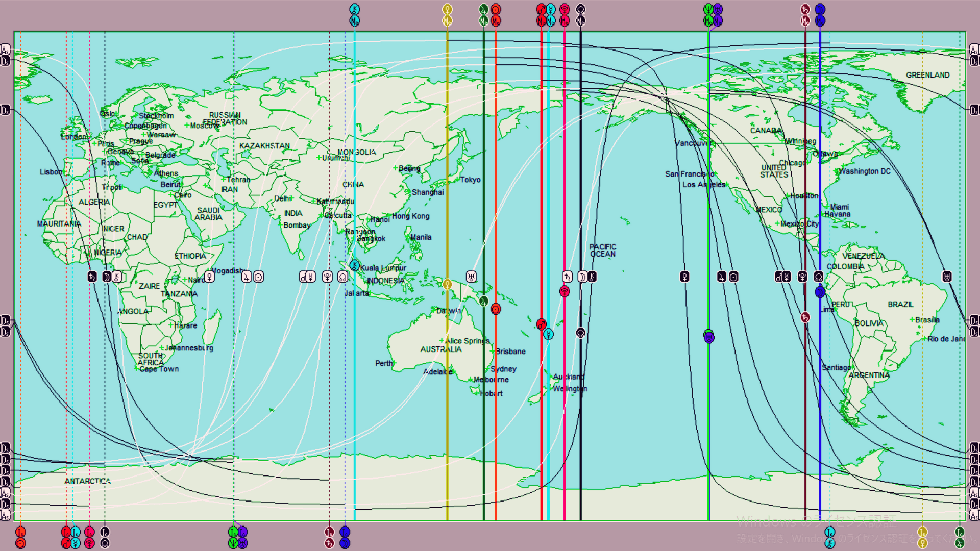Select the yellow Venus circle north of Darwin
The width and height of the screenshot is (980, 551).
tap(447, 284)
